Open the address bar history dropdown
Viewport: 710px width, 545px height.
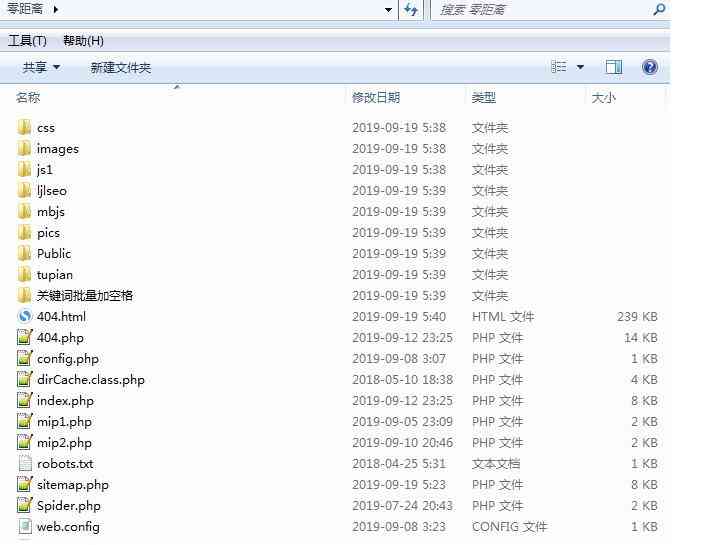[388, 10]
